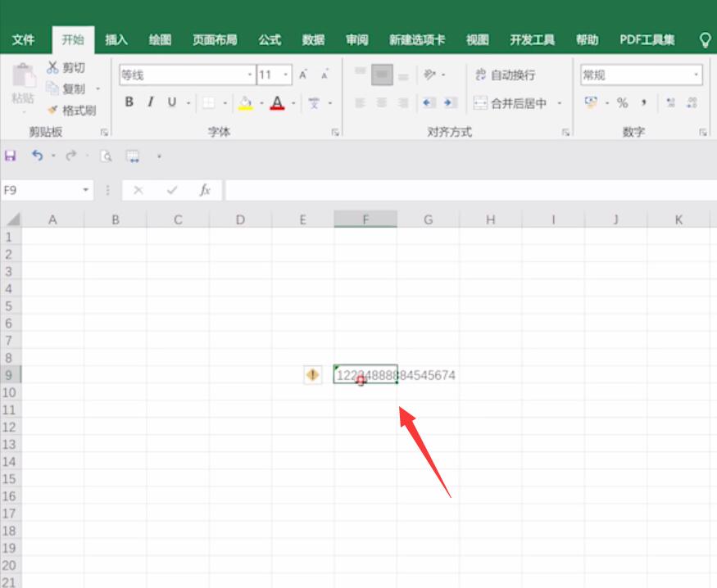Switch to the Insert (插入) tab
Viewport: 717px width, 588px height.
[x=116, y=40]
